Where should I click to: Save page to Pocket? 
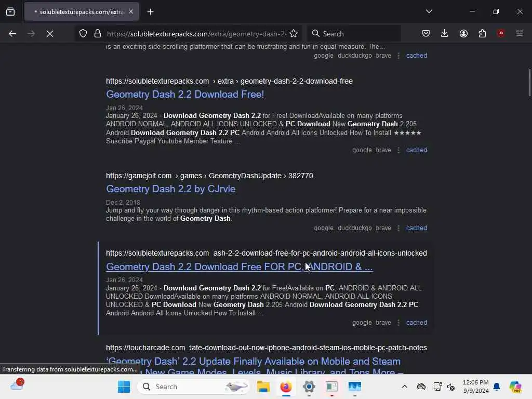pyautogui.click(x=426, y=33)
